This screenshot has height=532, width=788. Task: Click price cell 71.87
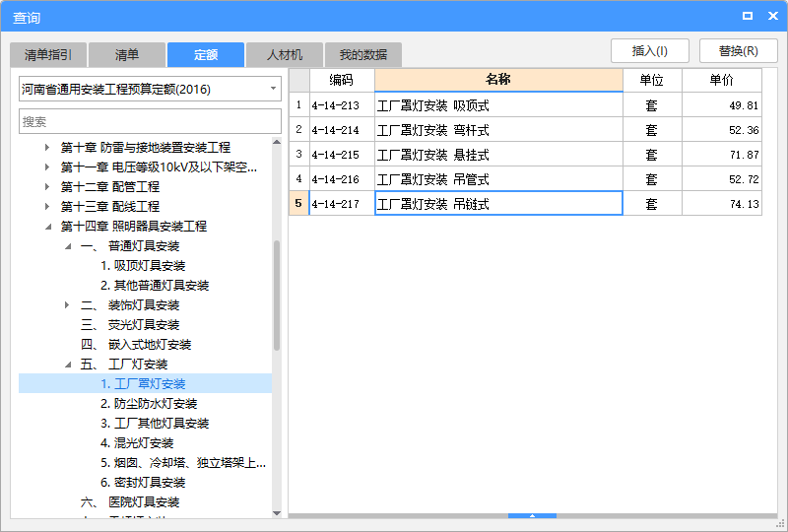coord(722,155)
